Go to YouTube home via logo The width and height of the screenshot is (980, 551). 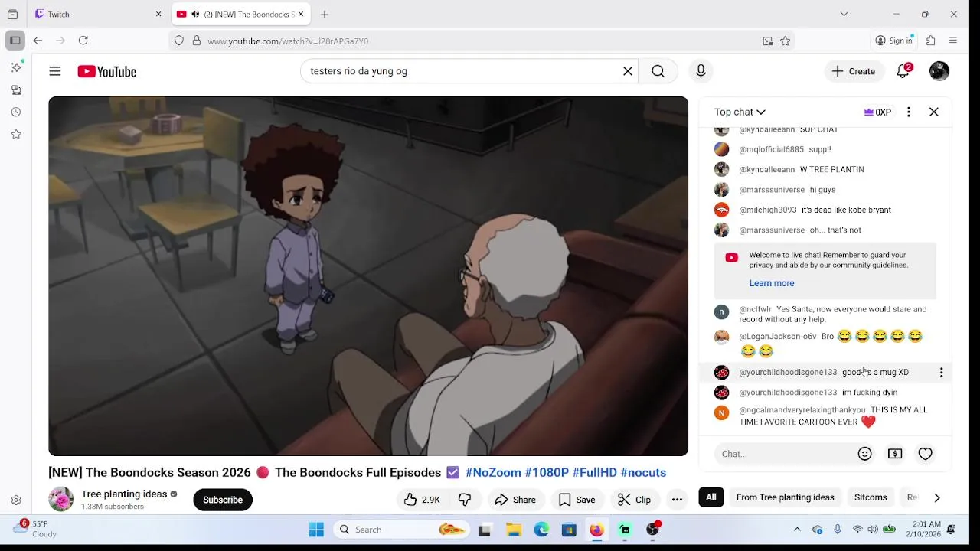click(106, 71)
